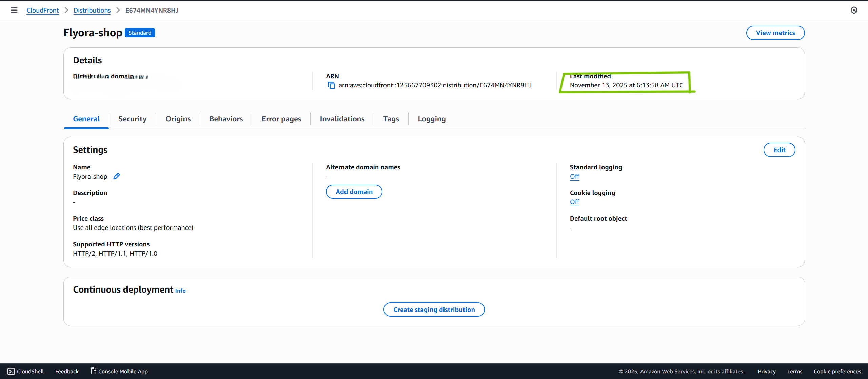The height and width of the screenshot is (379, 868).
Task: Open Cookie preferences in the footer
Action: (837, 371)
